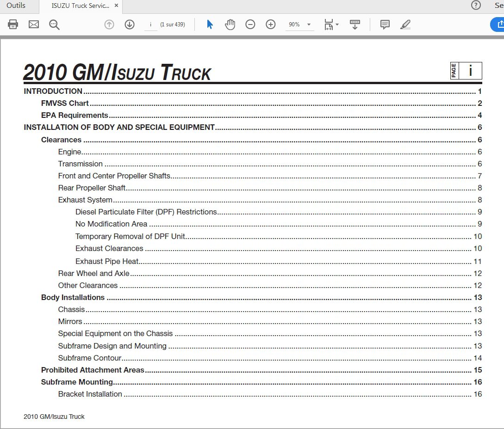The width and height of the screenshot is (504, 429).
Task: Open Bracket Installation entry
Action: pos(270,394)
